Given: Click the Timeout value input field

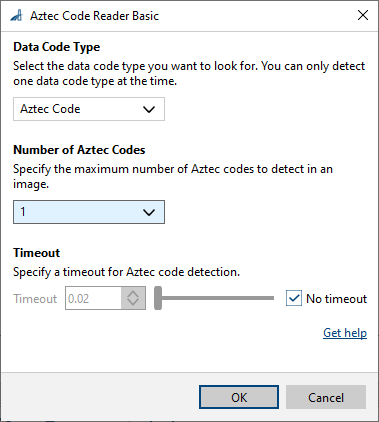Looking at the screenshot, I should pyautogui.click(x=93, y=298).
